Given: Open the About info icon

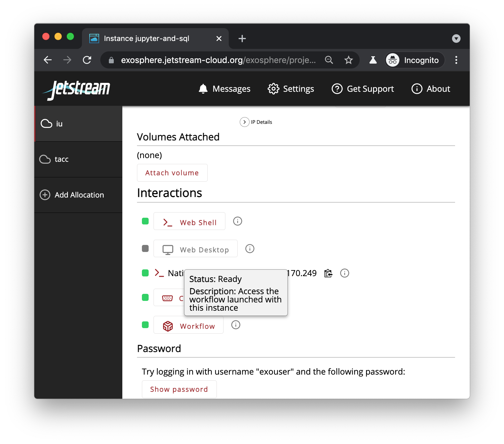Looking at the screenshot, I should coord(417,89).
